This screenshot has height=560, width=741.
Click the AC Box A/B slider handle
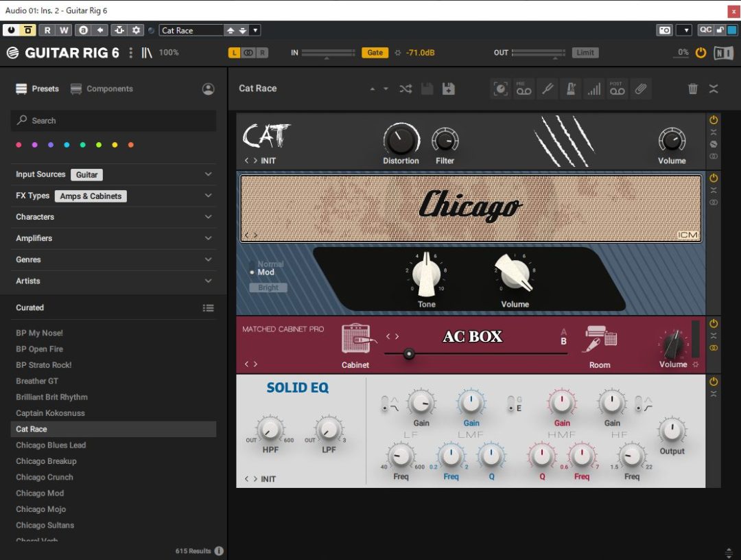pos(409,353)
